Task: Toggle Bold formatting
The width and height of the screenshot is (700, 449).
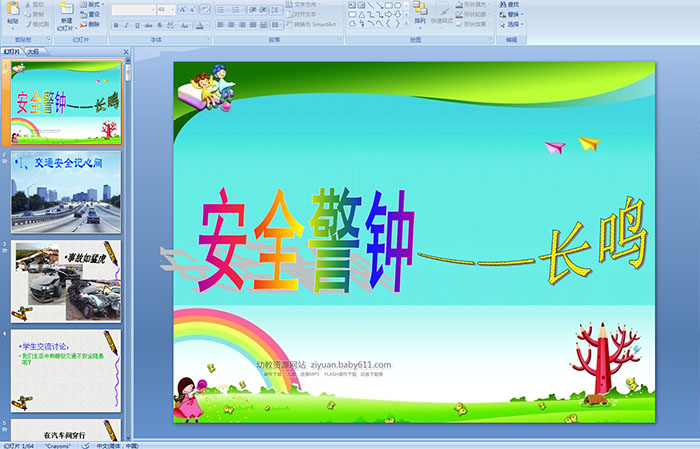Action: (116, 25)
